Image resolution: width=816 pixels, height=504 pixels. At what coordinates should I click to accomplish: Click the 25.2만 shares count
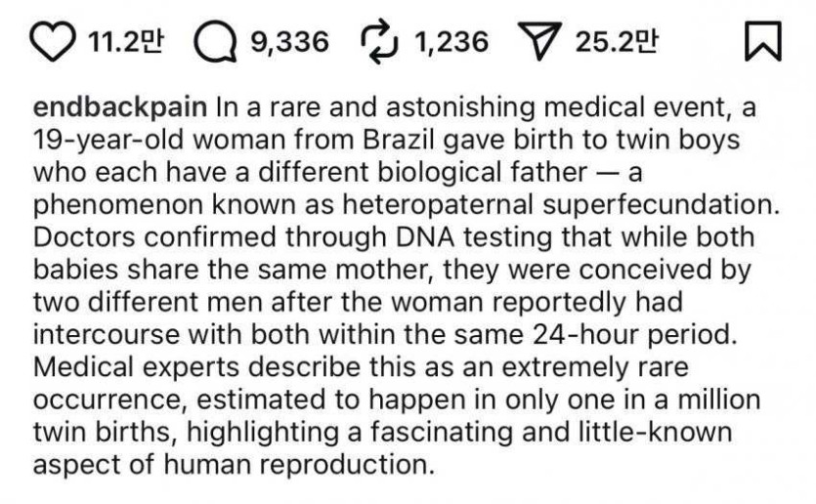click(618, 41)
